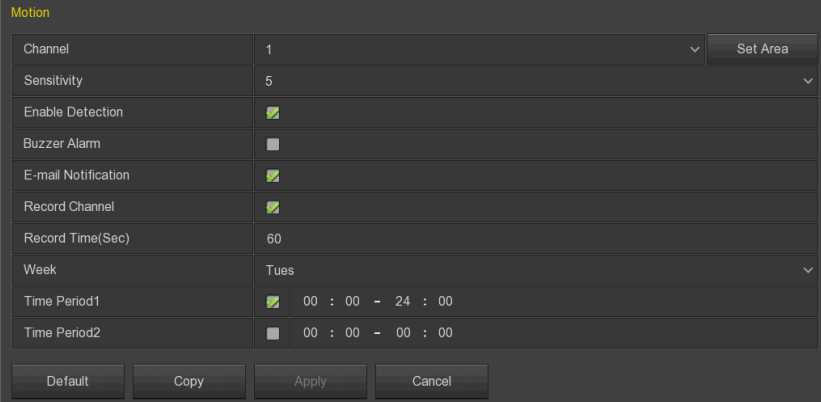
Task: Cancel the motion settings
Action: click(x=431, y=381)
